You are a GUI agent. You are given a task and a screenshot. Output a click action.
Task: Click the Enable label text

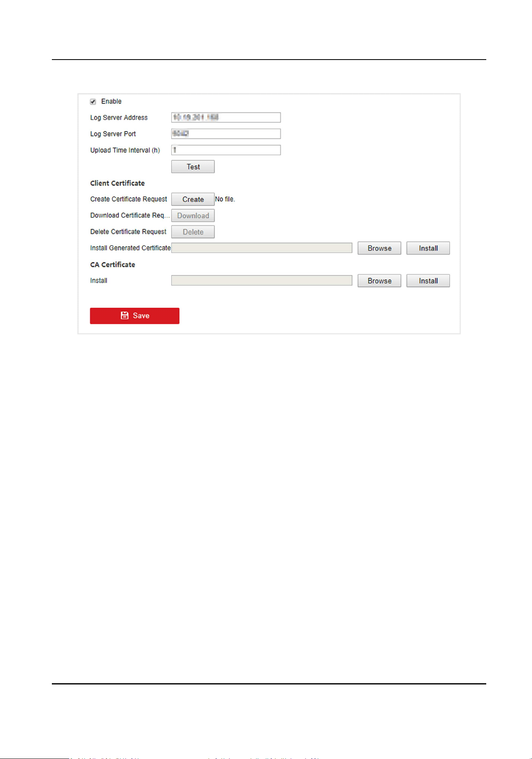111,101
